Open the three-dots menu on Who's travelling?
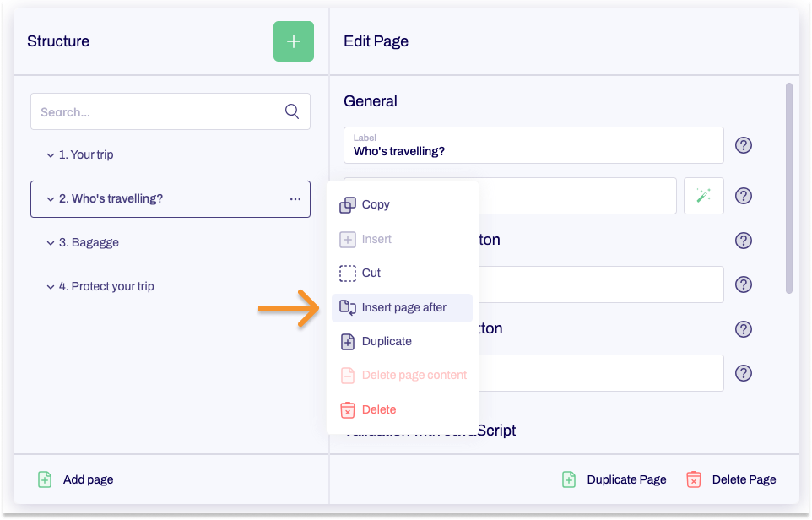 (295, 199)
